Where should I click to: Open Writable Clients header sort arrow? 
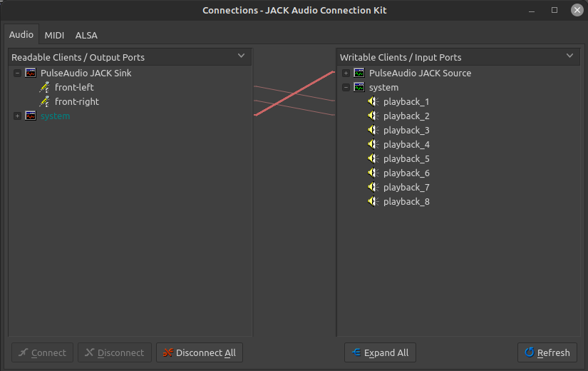569,56
